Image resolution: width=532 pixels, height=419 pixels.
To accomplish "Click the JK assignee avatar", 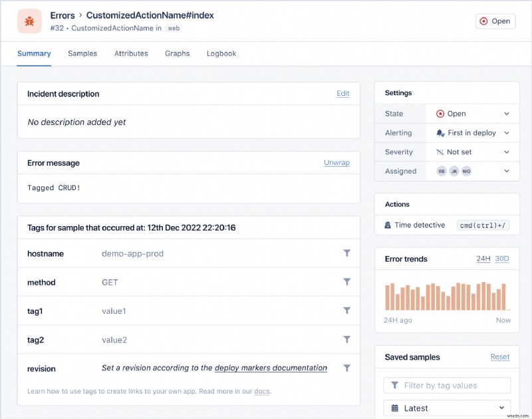I will [454, 172].
